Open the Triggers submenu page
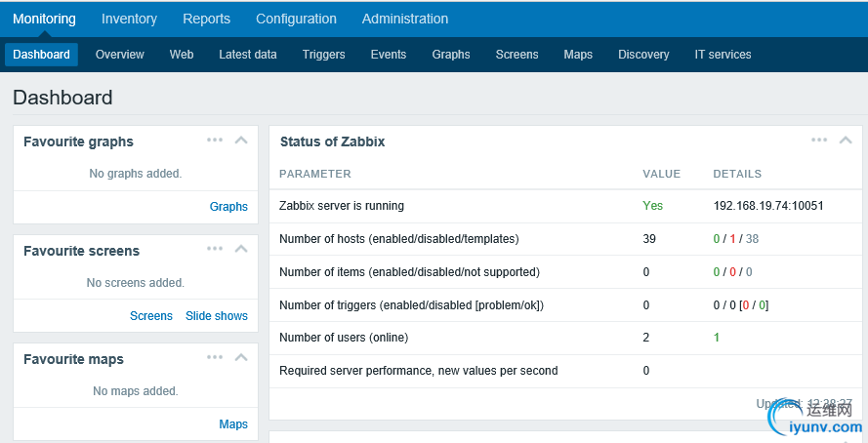This screenshot has width=868, height=443. [324, 55]
